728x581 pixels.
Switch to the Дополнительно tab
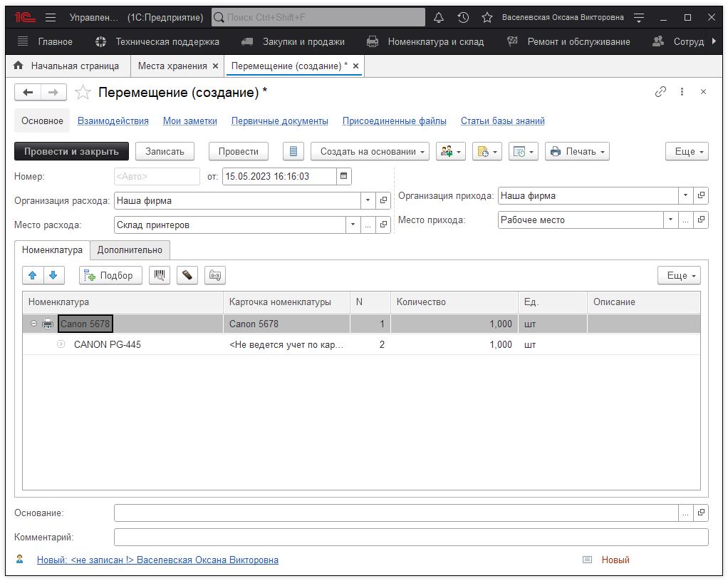click(x=130, y=250)
